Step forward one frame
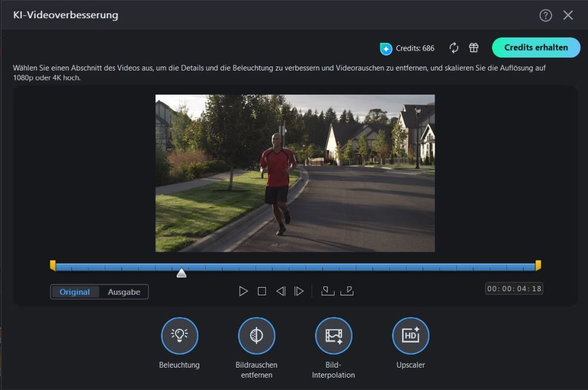 pos(299,291)
